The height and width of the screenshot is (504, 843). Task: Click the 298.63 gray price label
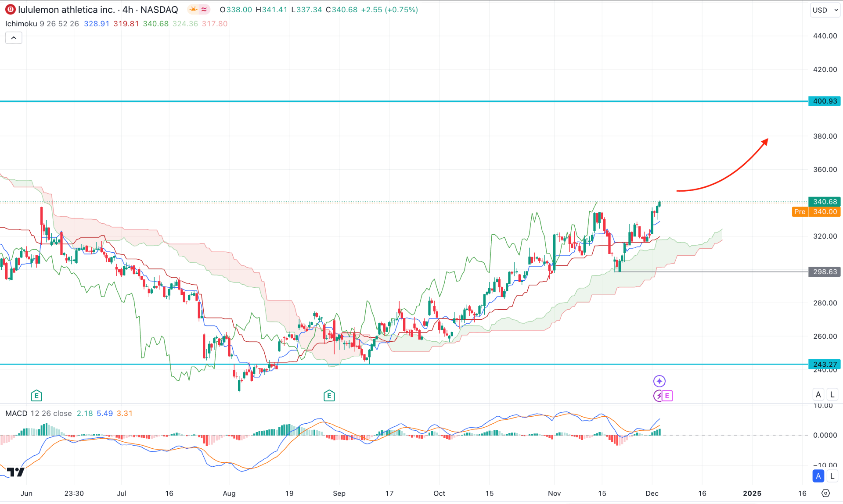824,272
